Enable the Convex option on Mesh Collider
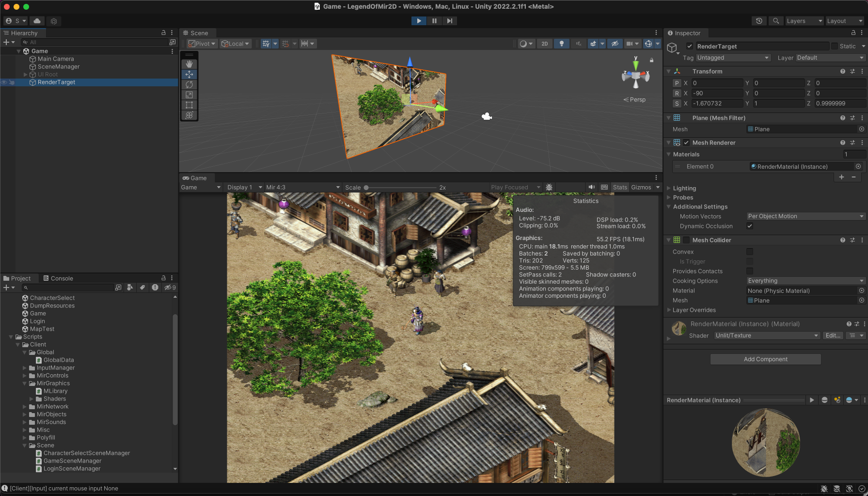Viewport: 868px width, 496px height. (x=750, y=252)
